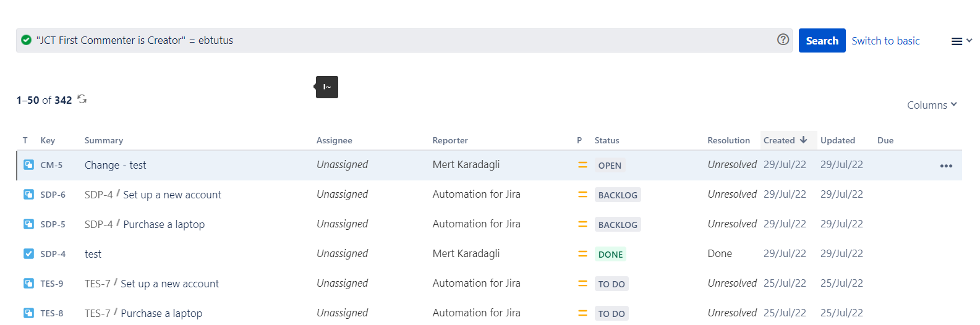Click the medium priority icon for SDP-6
The image size is (980, 325).
(x=582, y=195)
